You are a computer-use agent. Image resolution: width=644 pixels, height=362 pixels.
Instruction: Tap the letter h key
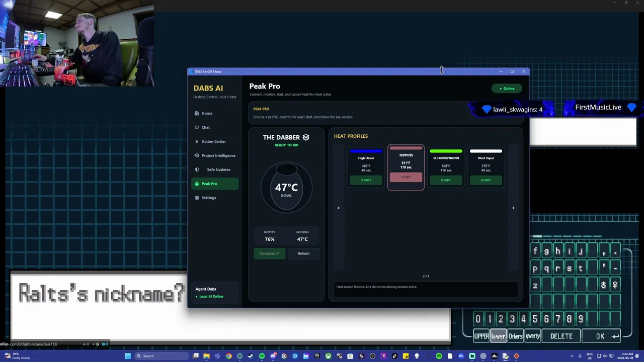point(558,251)
